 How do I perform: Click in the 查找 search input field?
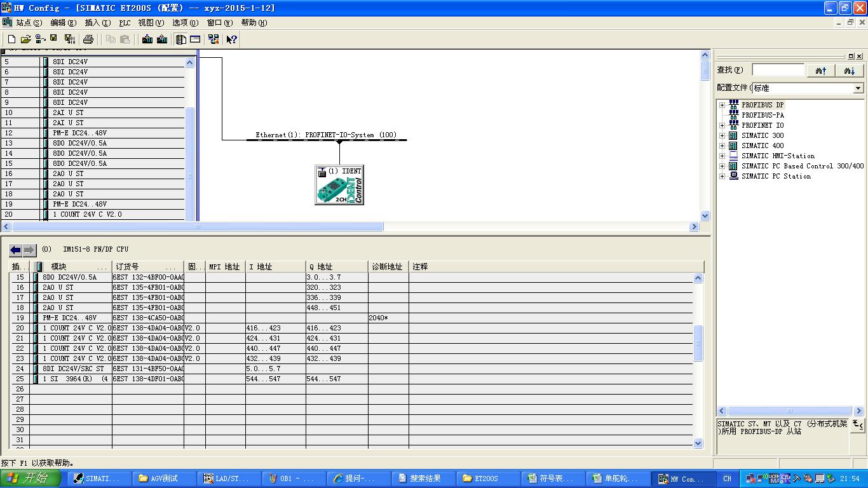tap(778, 70)
